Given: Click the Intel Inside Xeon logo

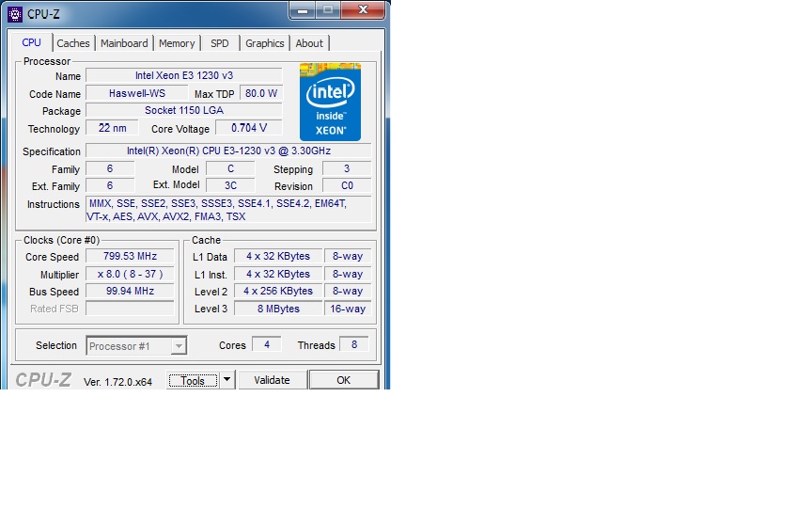Looking at the screenshot, I should coord(330,102).
